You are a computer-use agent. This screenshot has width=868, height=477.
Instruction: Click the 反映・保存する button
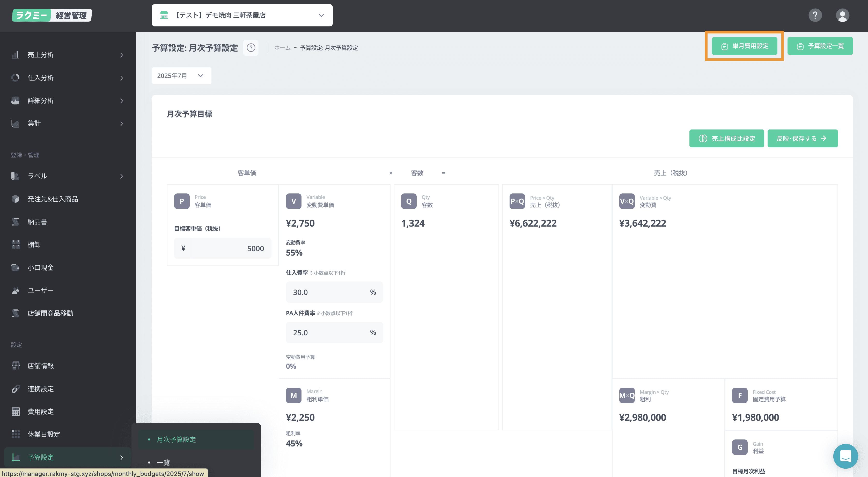[802, 138]
